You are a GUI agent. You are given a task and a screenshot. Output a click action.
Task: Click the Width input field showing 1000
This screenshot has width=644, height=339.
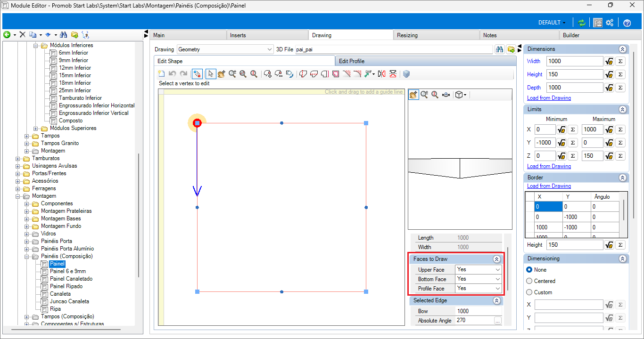coord(575,61)
